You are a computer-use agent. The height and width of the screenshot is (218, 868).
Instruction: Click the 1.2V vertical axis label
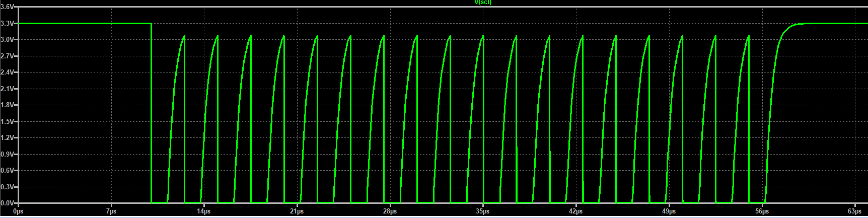click(x=7, y=137)
